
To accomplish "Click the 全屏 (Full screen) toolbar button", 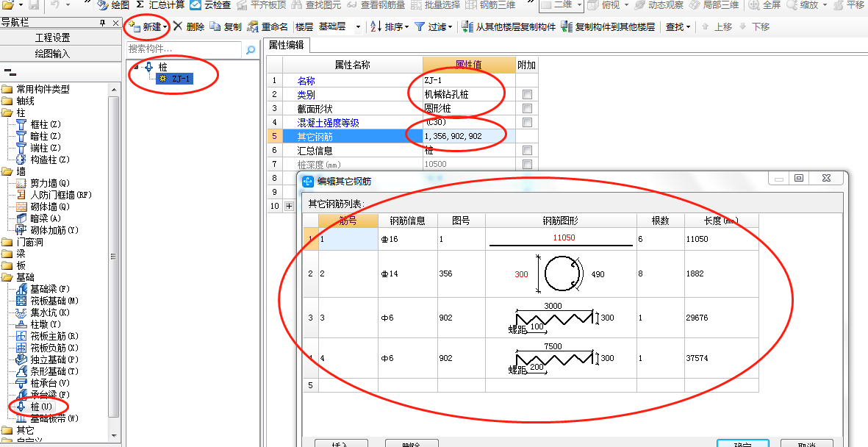I will point(766,5).
